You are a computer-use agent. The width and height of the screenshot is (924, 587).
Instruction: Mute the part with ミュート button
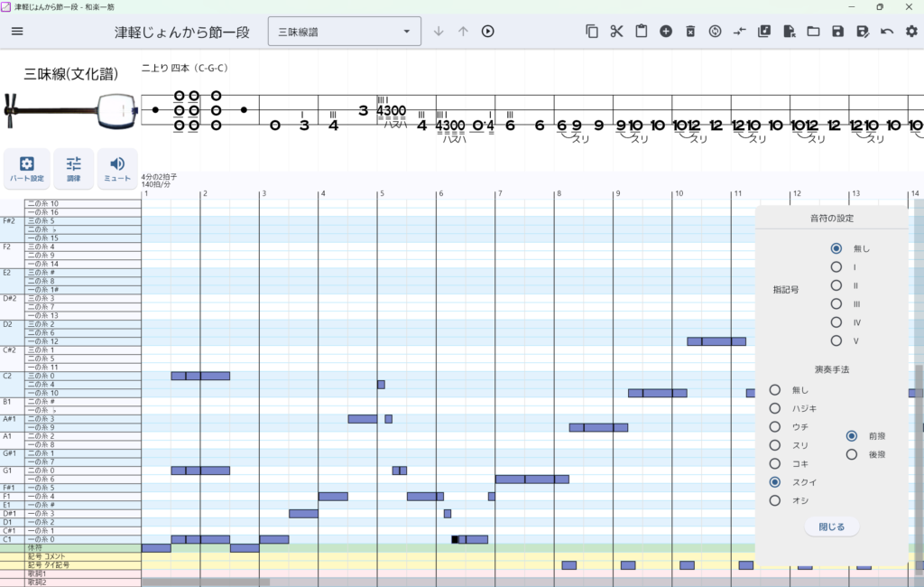(117, 168)
